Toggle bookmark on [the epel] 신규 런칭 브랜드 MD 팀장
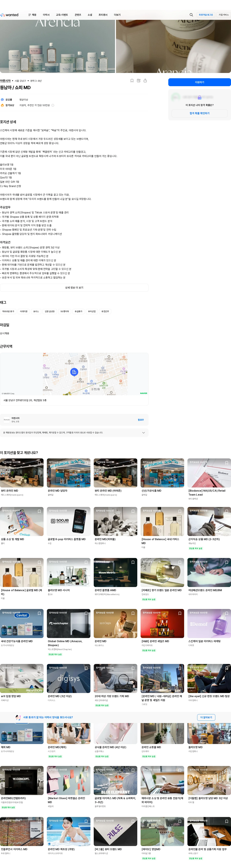231x868 pixels. pyautogui.click(x=227, y=668)
